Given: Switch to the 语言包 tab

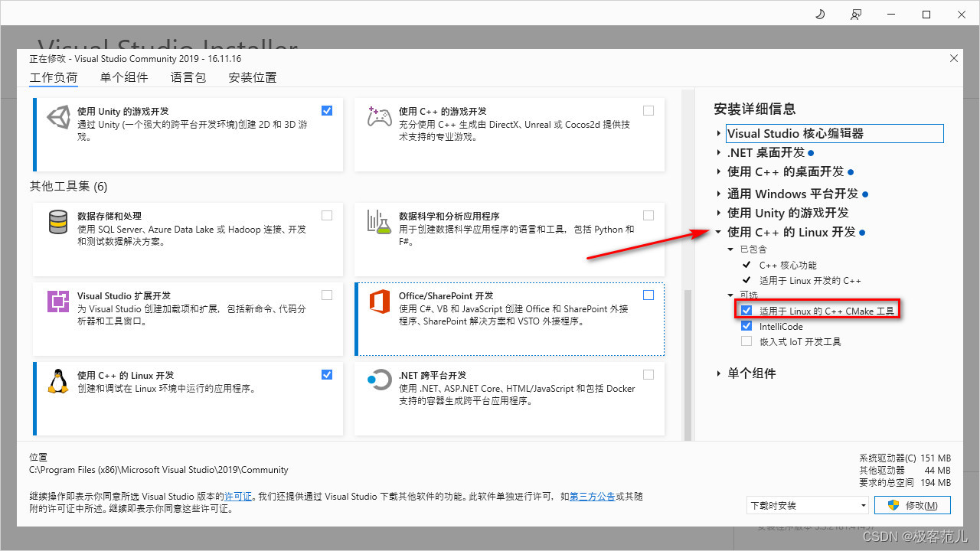Looking at the screenshot, I should tap(188, 77).
